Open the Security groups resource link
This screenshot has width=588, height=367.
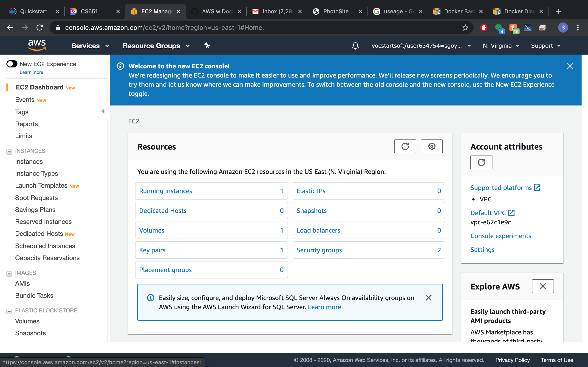pos(319,250)
